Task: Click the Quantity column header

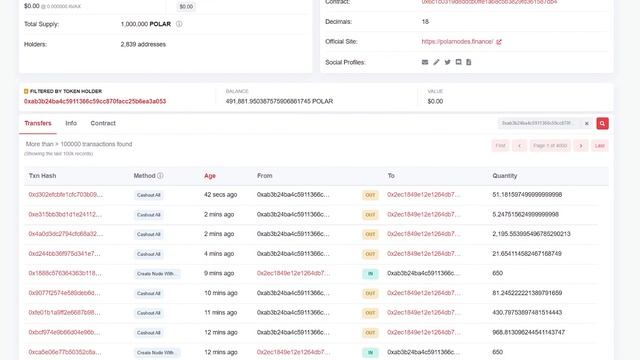Action: [504, 176]
